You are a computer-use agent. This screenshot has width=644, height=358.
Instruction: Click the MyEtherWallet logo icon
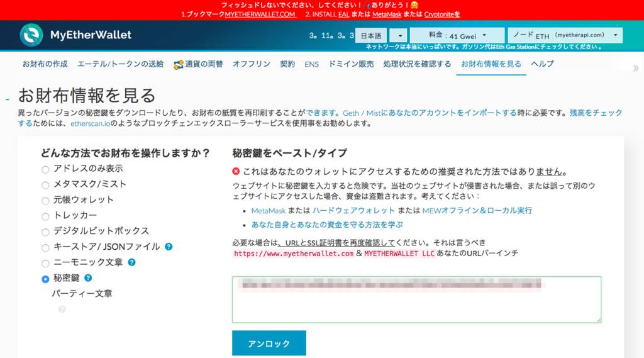31,35
